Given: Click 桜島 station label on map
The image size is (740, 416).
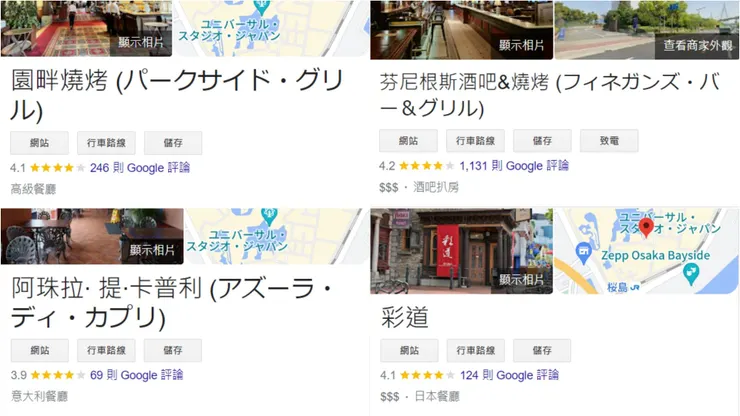Looking at the screenshot, I should coord(623,287).
